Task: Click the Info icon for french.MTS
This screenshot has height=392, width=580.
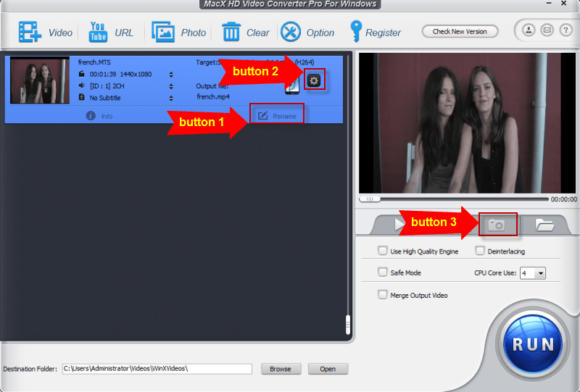Action: click(x=91, y=116)
